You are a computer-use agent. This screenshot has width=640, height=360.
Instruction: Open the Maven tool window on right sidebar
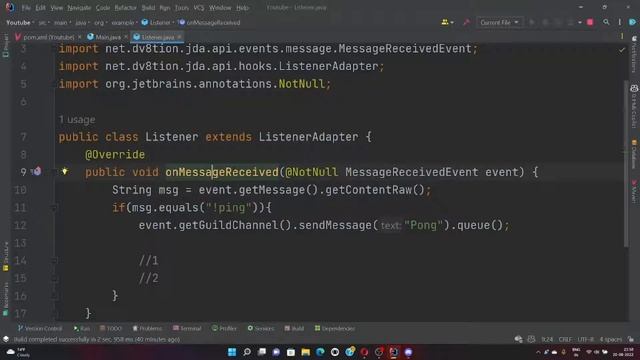(634, 191)
